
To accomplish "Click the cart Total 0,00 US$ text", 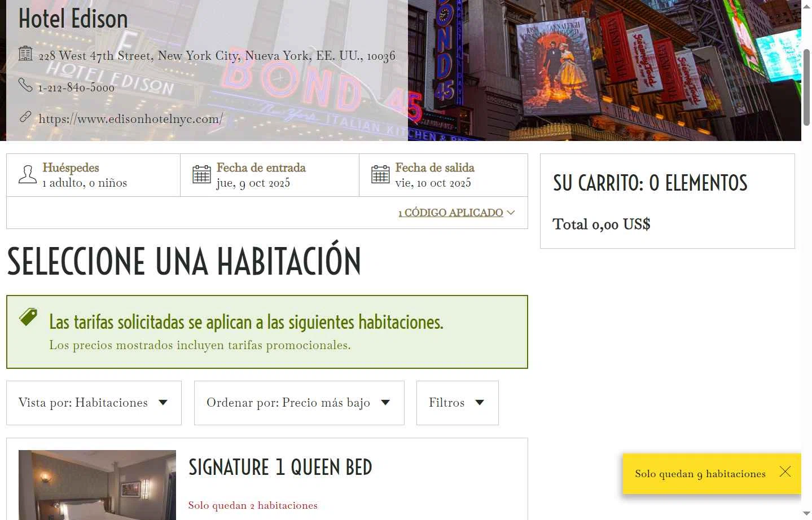I will coord(602,224).
